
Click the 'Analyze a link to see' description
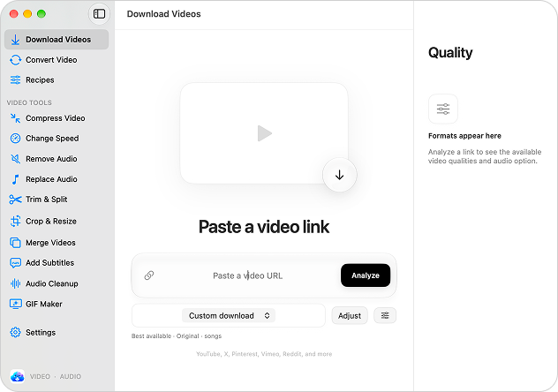pyautogui.click(x=485, y=156)
